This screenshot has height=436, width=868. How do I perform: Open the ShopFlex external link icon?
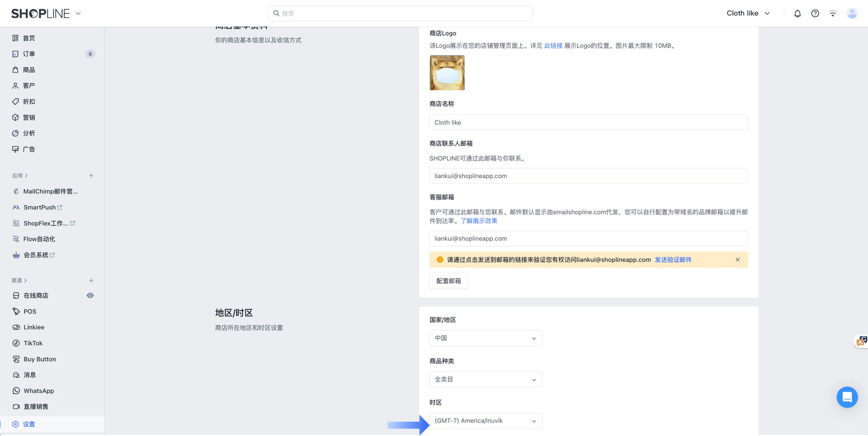point(73,223)
